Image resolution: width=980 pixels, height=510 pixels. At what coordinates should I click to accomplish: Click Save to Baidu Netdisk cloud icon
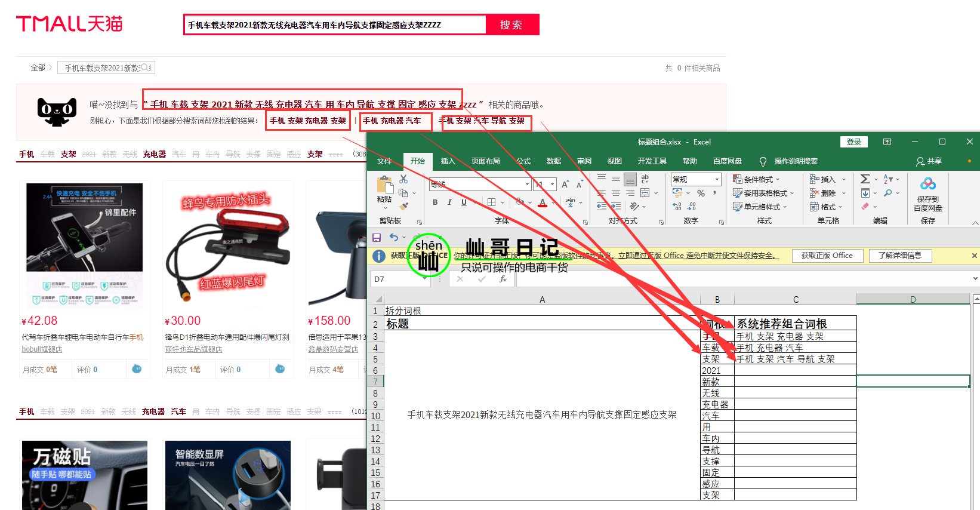pos(927,183)
